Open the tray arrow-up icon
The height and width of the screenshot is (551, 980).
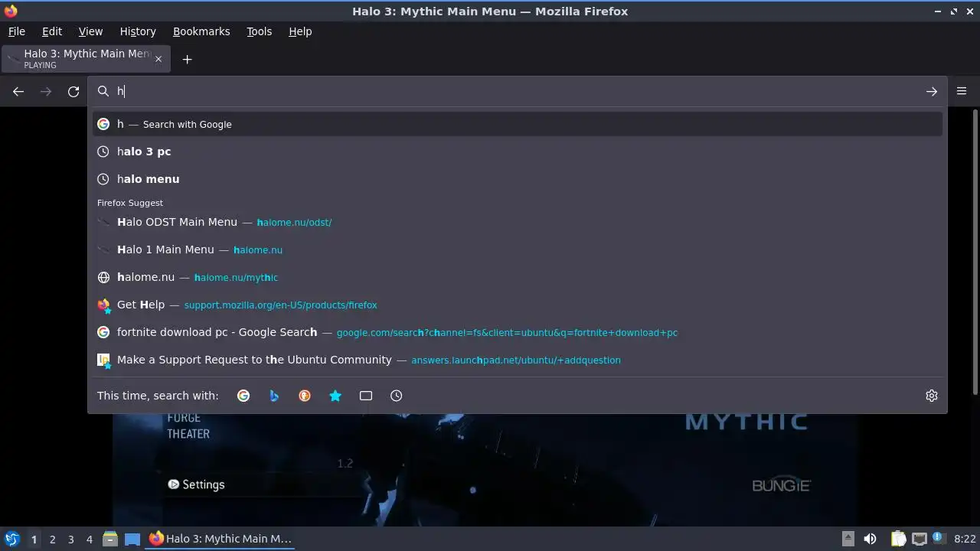[x=848, y=539]
